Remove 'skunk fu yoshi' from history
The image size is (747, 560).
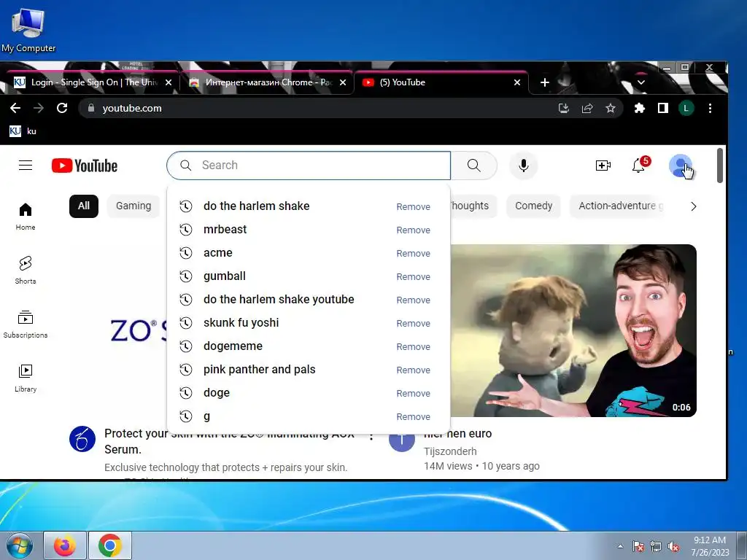[413, 323]
